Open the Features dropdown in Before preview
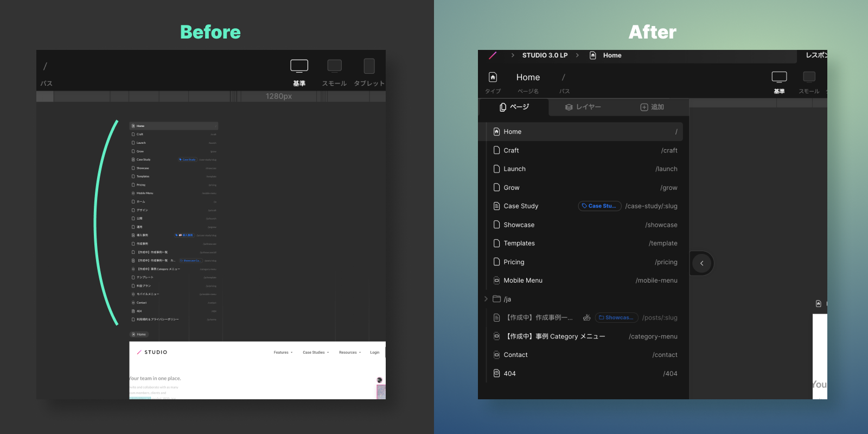Image resolution: width=868 pixels, height=434 pixels. [x=283, y=353]
